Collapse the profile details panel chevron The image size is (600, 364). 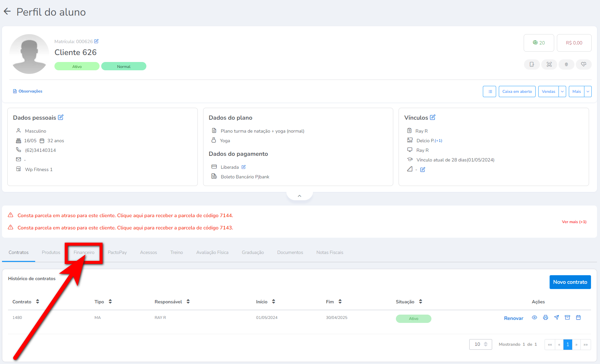[299, 196]
